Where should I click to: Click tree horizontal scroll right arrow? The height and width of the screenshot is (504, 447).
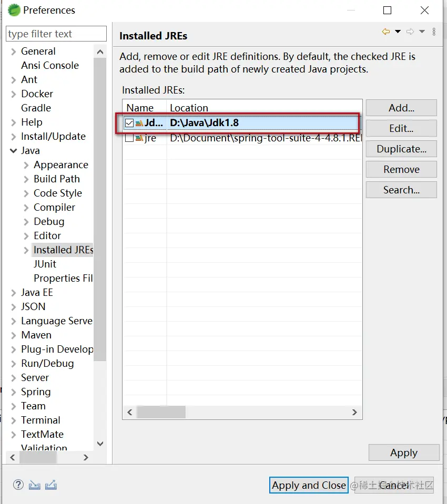click(x=86, y=457)
